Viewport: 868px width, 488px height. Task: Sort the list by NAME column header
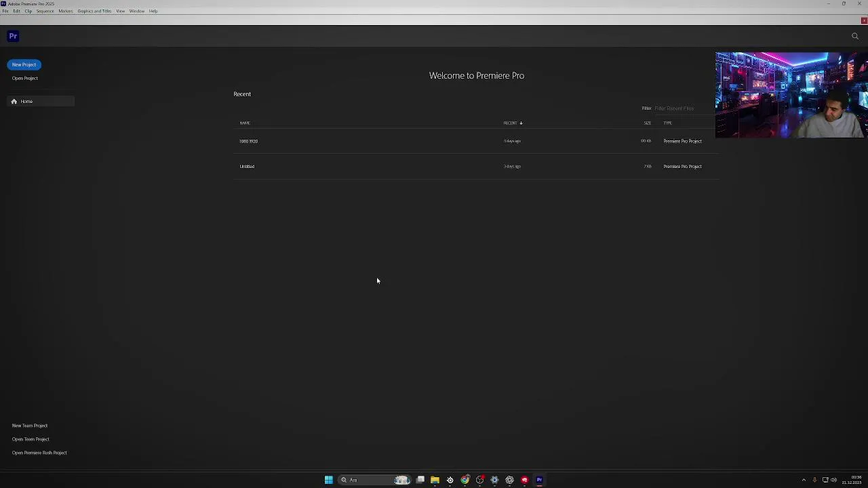click(x=245, y=123)
